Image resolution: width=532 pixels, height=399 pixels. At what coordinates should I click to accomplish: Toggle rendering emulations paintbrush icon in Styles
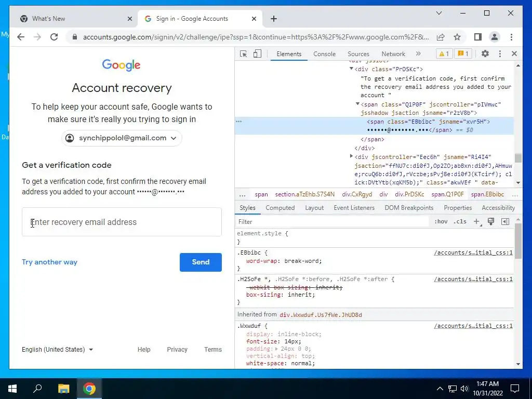pyautogui.click(x=490, y=221)
